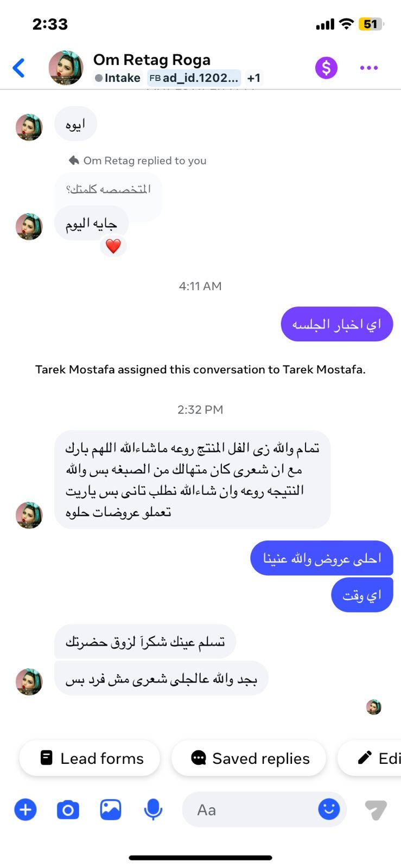
Task: Open the conversation options three-dot menu
Action: tap(368, 67)
